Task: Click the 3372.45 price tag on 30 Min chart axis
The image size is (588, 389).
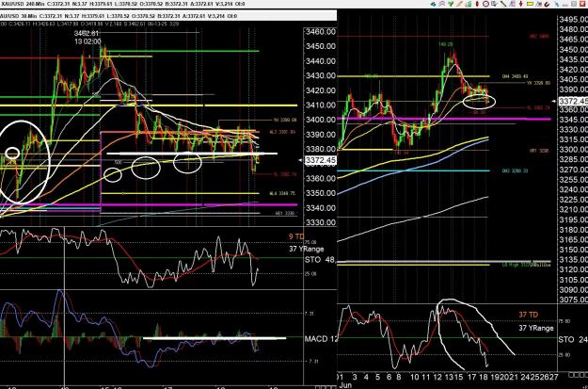Action: point(320,161)
